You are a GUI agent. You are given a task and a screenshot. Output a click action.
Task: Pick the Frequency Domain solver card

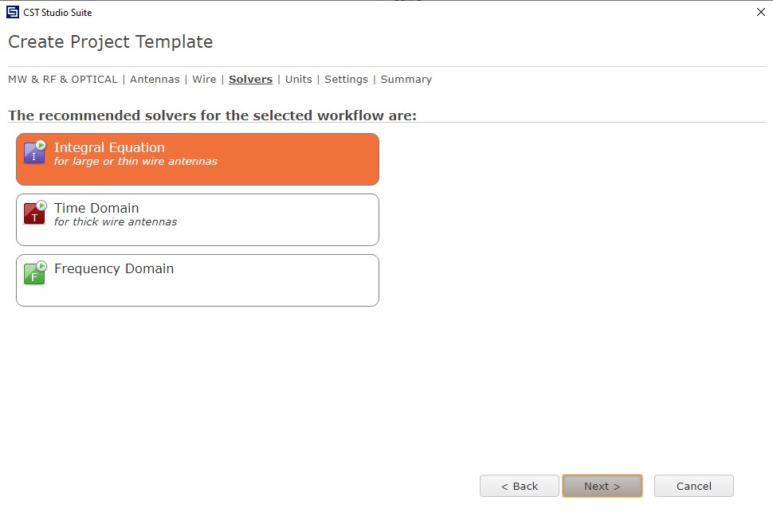coord(198,280)
